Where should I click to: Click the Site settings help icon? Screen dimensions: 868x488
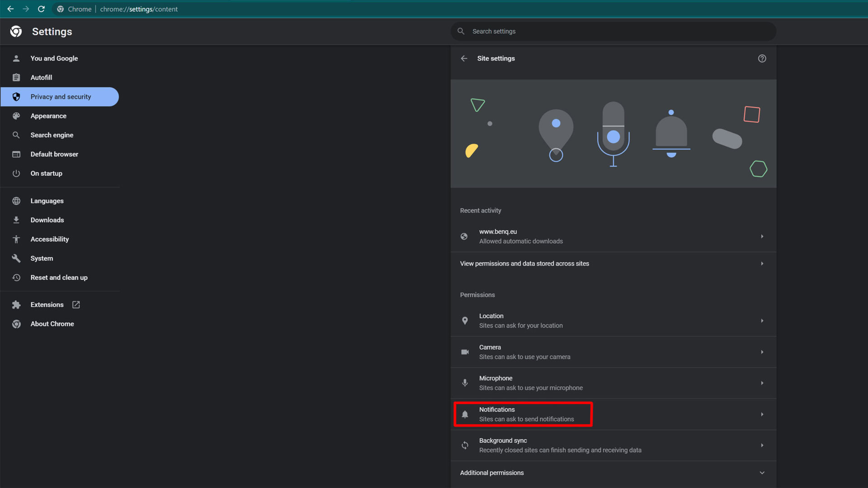pos(762,58)
